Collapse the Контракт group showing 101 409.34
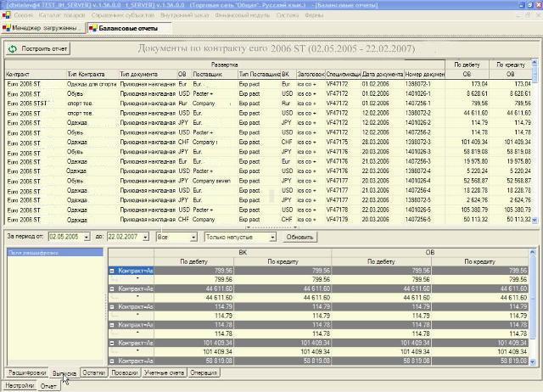Viewport: 543px width, 392px height. pyautogui.click(x=112, y=343)
